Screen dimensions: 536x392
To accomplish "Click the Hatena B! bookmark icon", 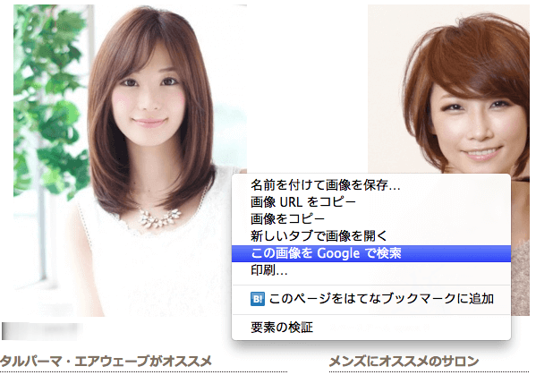I will (258, 299).
